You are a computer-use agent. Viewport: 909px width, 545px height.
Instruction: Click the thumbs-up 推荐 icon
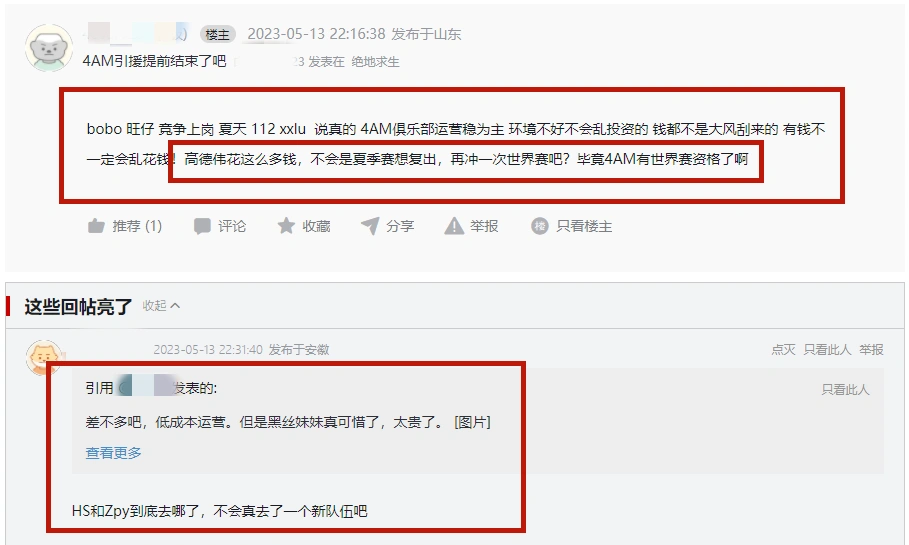click(96, 226)
